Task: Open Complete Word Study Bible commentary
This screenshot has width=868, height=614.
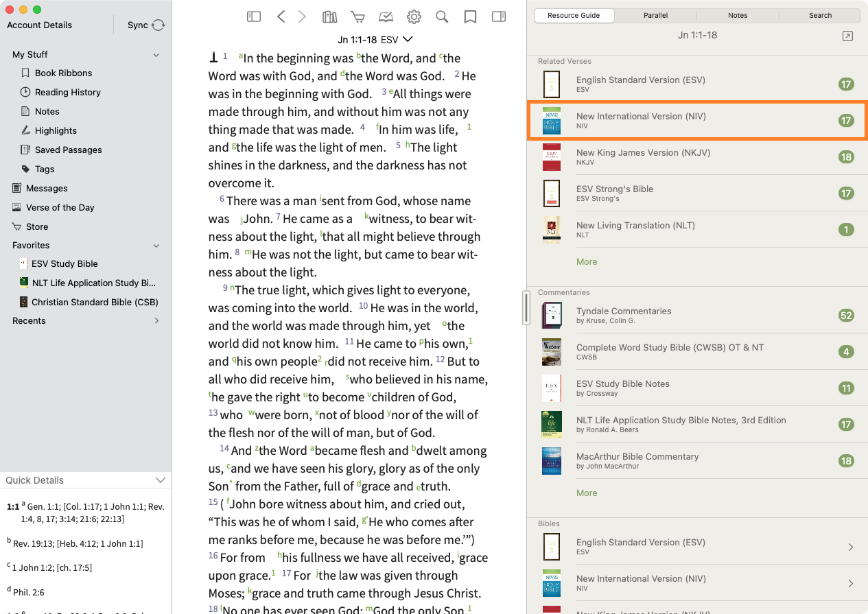Action: pos(697,352)
